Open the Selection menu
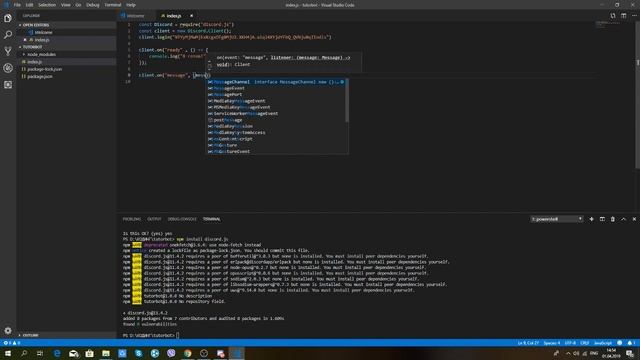640x360 pixels. (47, 5)
